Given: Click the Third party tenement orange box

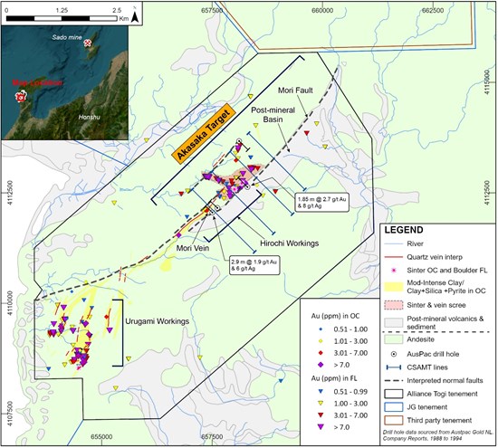Looking at the screenshot, I should point(394,420).
